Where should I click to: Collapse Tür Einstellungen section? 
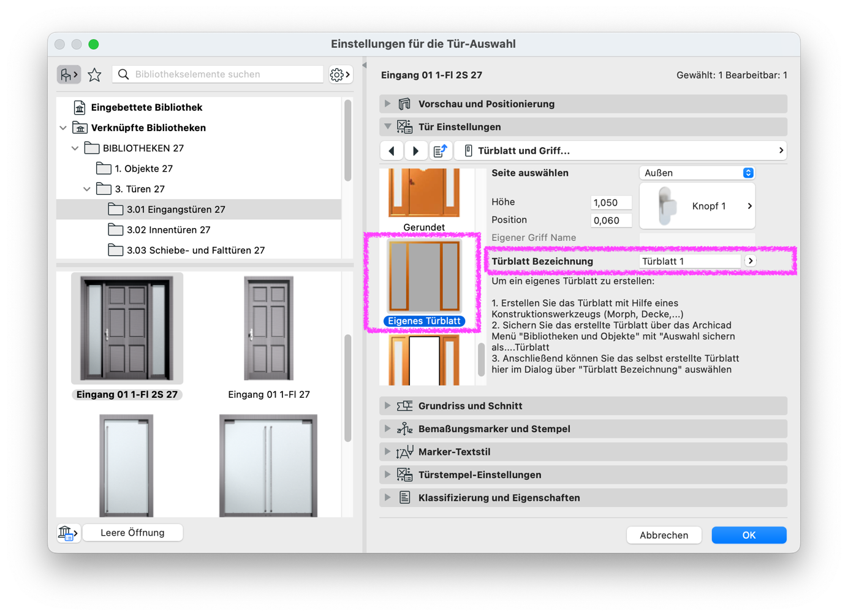click(x=387, y=127)
